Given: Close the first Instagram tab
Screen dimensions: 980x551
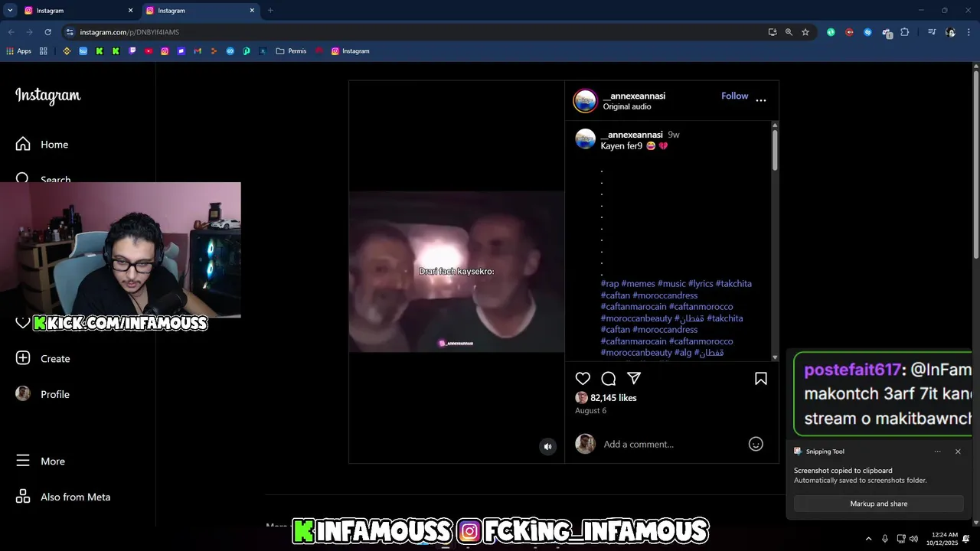Looking at the screenshot, I should [130, 11].
